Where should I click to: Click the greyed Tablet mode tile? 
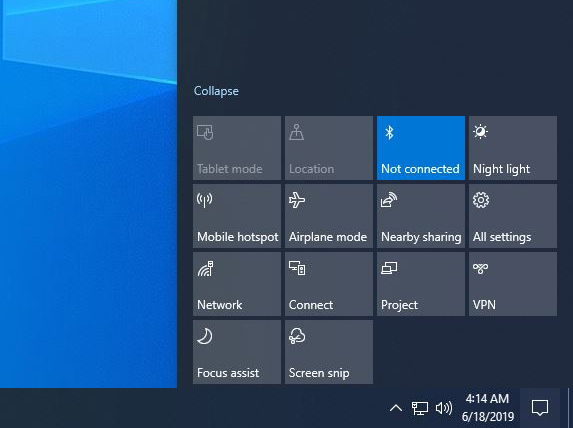(237, 148)
